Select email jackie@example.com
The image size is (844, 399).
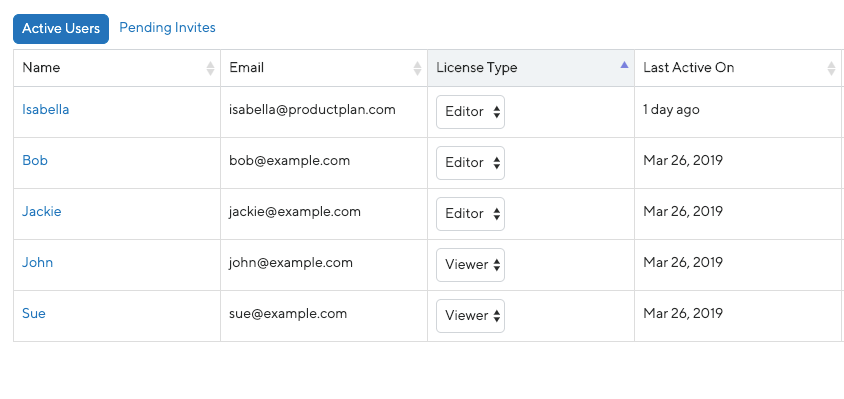click(294, 212)
